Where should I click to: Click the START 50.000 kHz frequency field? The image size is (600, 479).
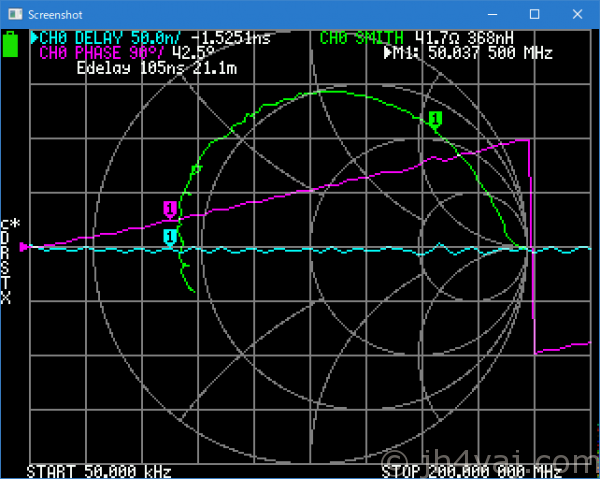(x=98, y=471)
